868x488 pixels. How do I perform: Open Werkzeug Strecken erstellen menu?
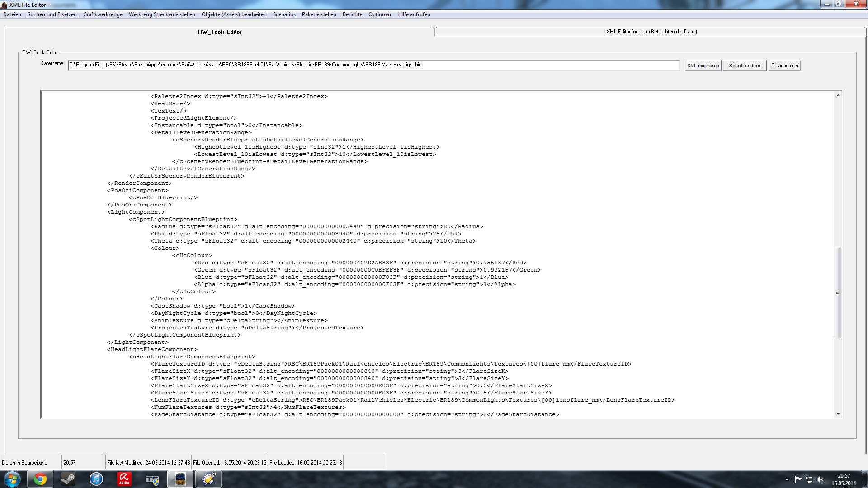click(x=162, y=14)
